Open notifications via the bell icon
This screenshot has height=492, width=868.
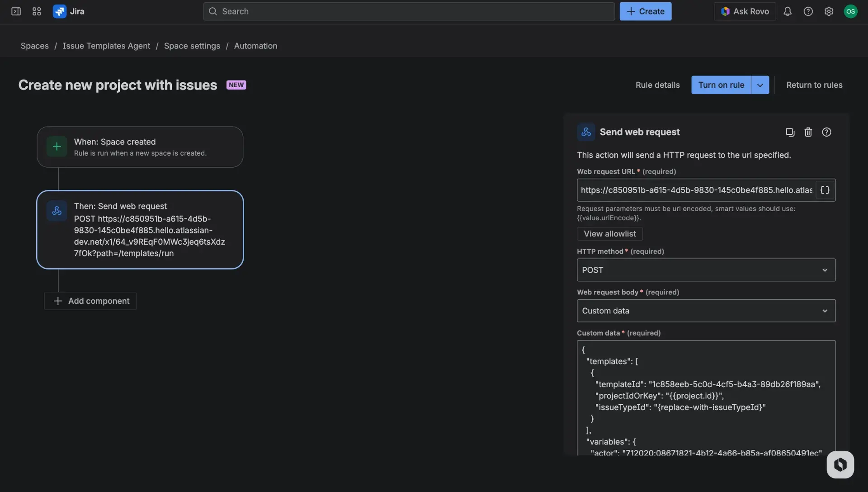(788, 11)
